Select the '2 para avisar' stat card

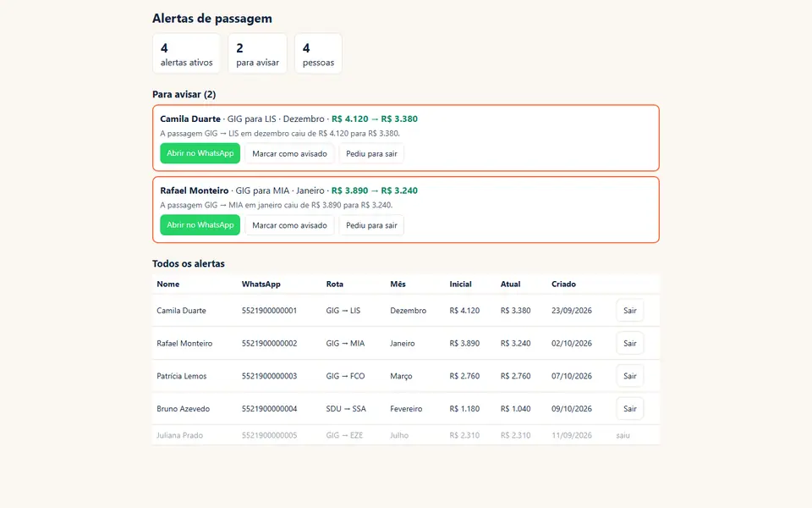click(257, 54)
